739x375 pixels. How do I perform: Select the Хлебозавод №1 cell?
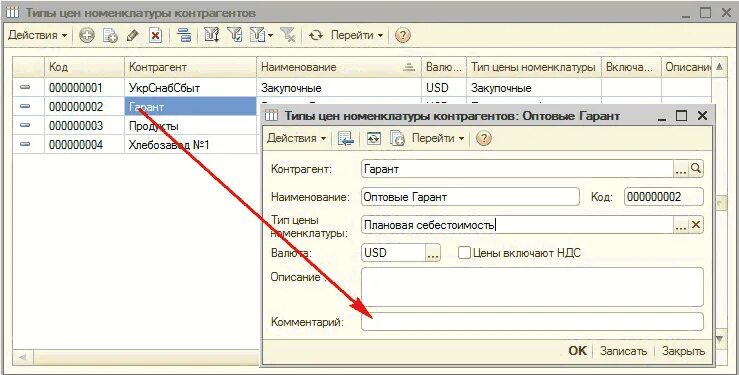pos(190,144)
